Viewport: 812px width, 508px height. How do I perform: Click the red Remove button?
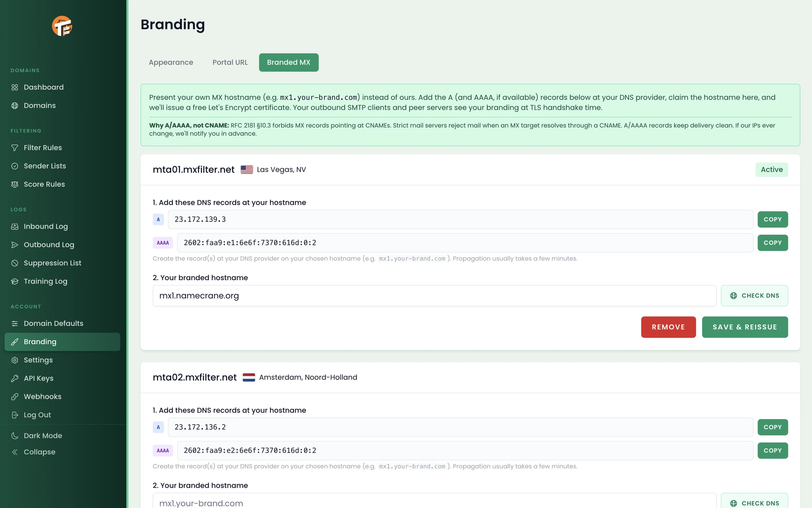pyautogui.click(x=668, y=327)
